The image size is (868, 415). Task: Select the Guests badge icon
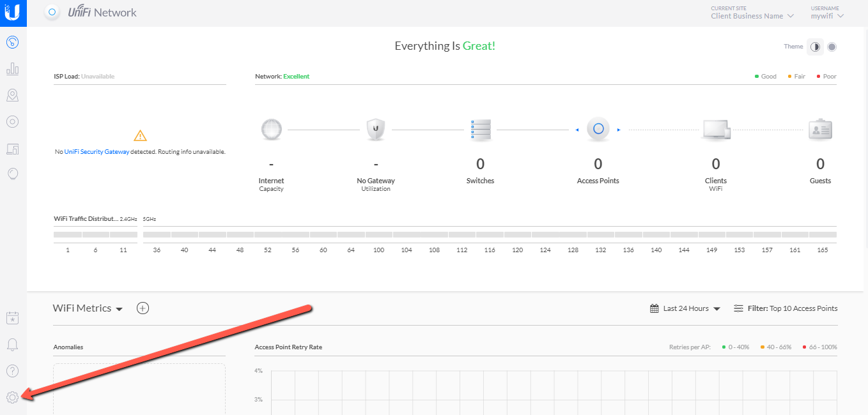tap(820, 130)
